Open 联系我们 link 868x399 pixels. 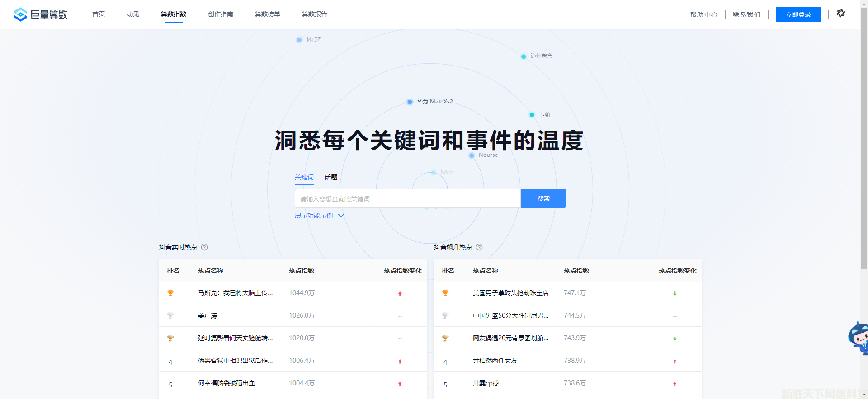747,14
